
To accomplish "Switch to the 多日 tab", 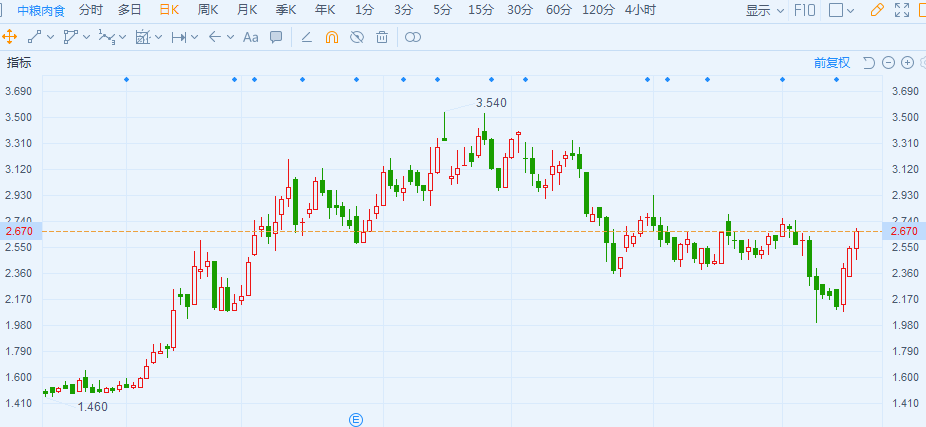I will 129,10.
